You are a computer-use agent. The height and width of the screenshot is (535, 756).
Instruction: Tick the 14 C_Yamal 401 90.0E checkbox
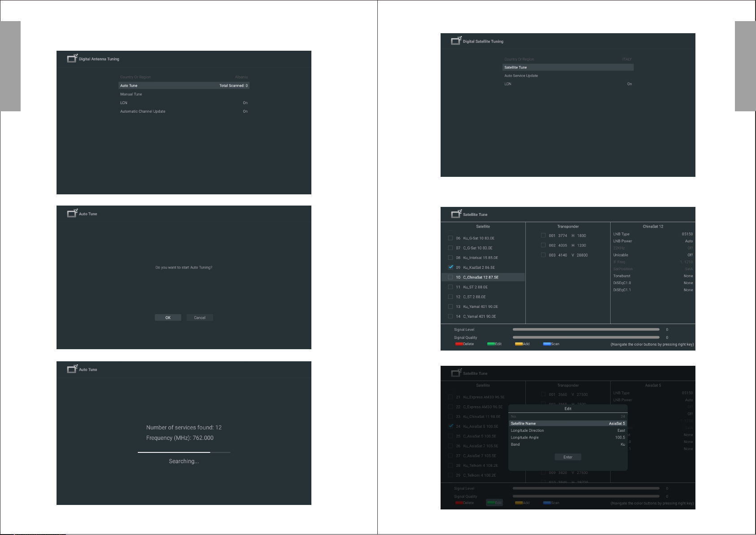click(450, 316)
